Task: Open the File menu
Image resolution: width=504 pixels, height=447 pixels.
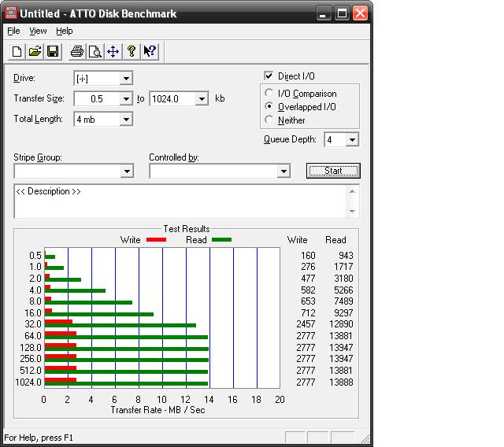Action: click(x=13, y=31)
